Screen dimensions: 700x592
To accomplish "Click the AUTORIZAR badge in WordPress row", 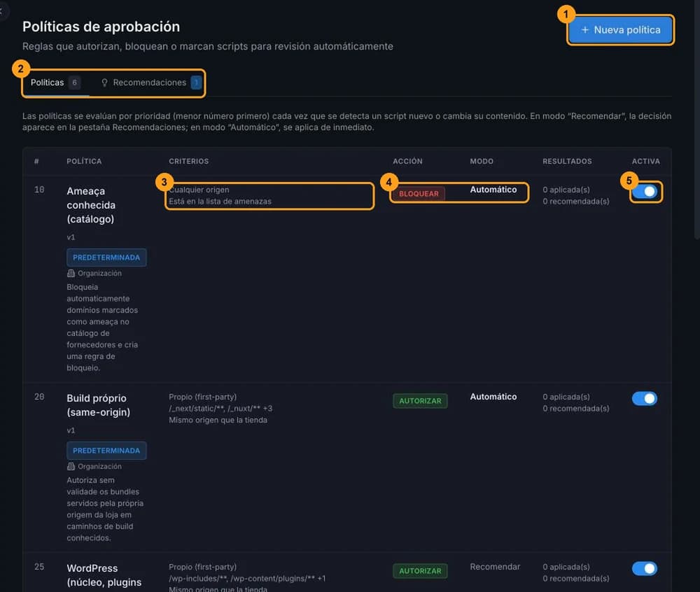I will click(x=420, y=570).
